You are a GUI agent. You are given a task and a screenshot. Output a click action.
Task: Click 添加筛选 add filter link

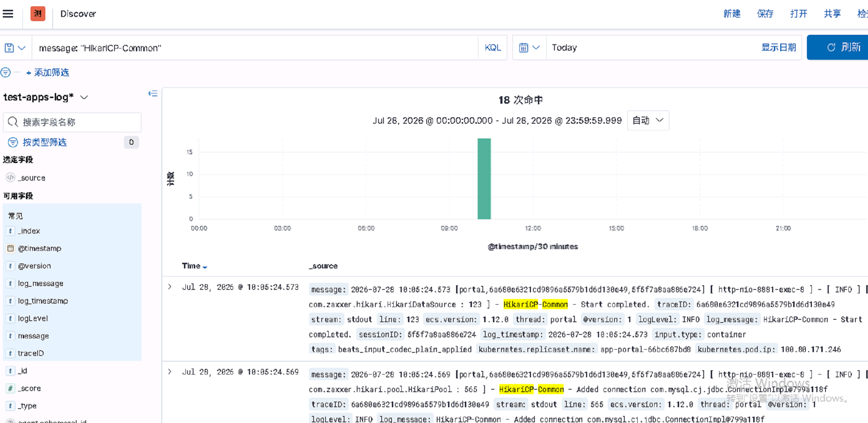click(x=48, y=72)
